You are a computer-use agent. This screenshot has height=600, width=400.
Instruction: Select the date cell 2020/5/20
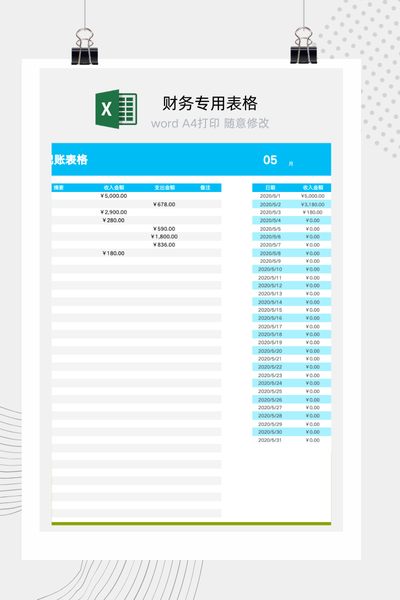270,351
